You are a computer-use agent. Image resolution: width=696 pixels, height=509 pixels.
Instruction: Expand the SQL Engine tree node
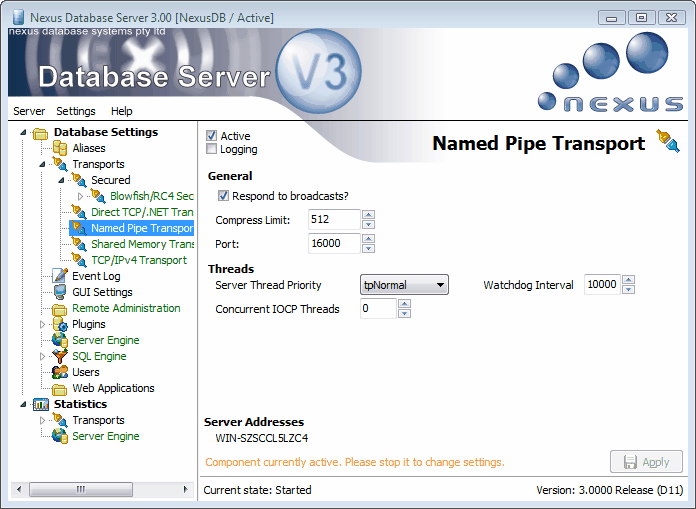pyautogui.click(x=42, y=356)
